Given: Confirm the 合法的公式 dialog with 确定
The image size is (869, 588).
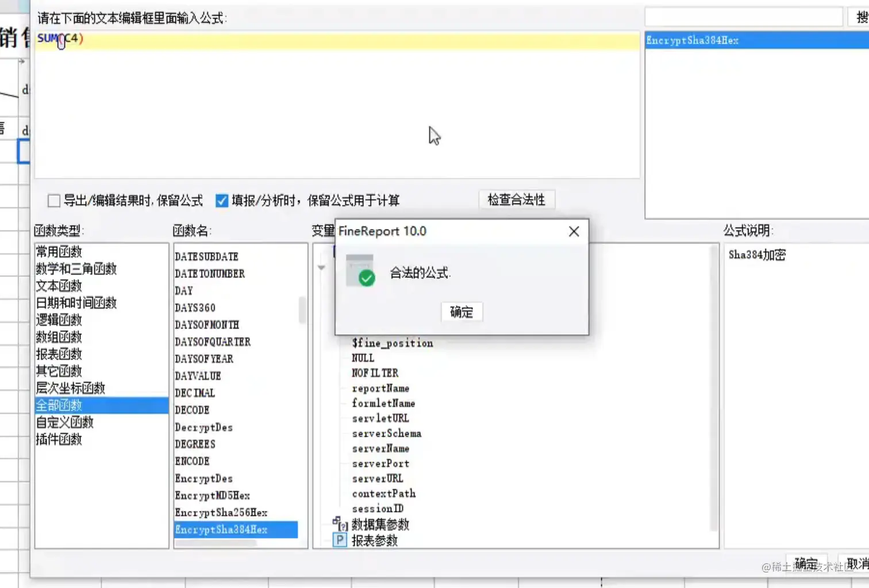Looking at the screenshot, I should point(462,312).
